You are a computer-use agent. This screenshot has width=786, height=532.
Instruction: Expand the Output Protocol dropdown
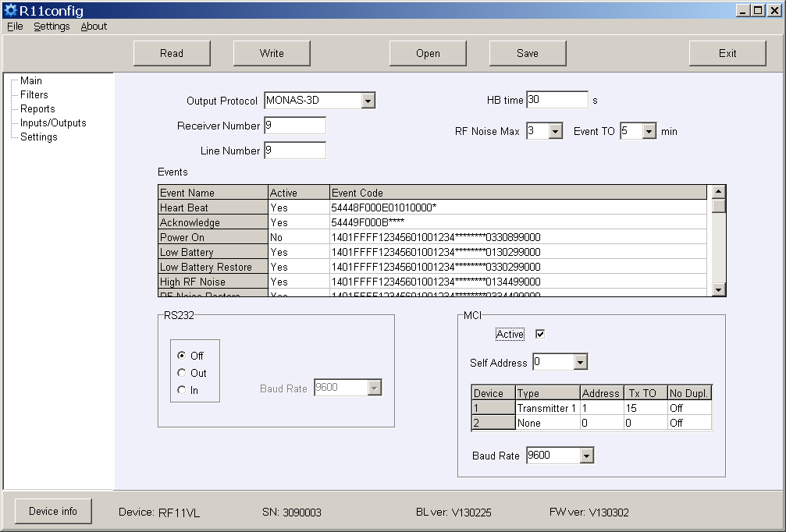tap(368, 101)
